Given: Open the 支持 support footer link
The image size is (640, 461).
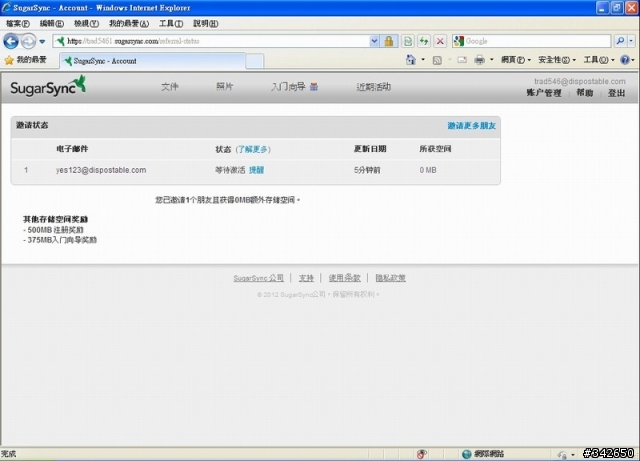Looking at the screenshot, I should coord(306,278).
